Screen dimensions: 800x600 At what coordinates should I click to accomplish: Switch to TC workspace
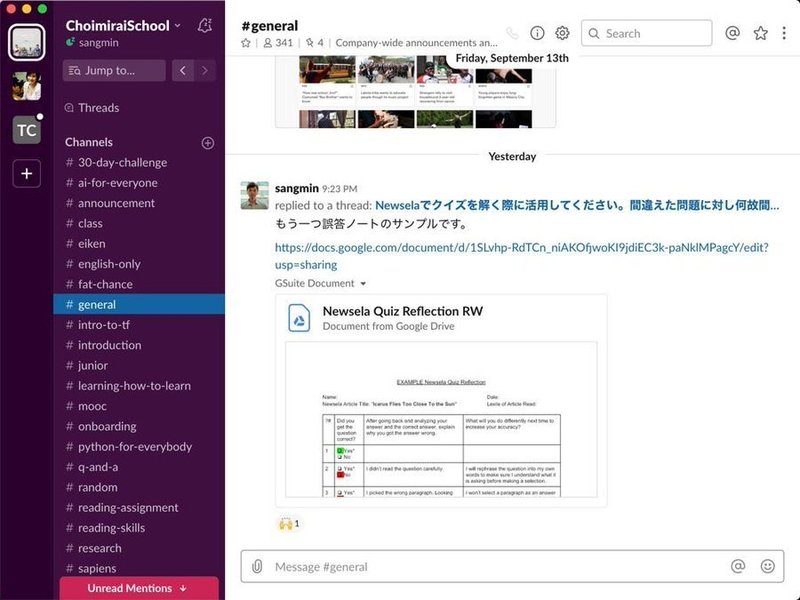(27, 130)
